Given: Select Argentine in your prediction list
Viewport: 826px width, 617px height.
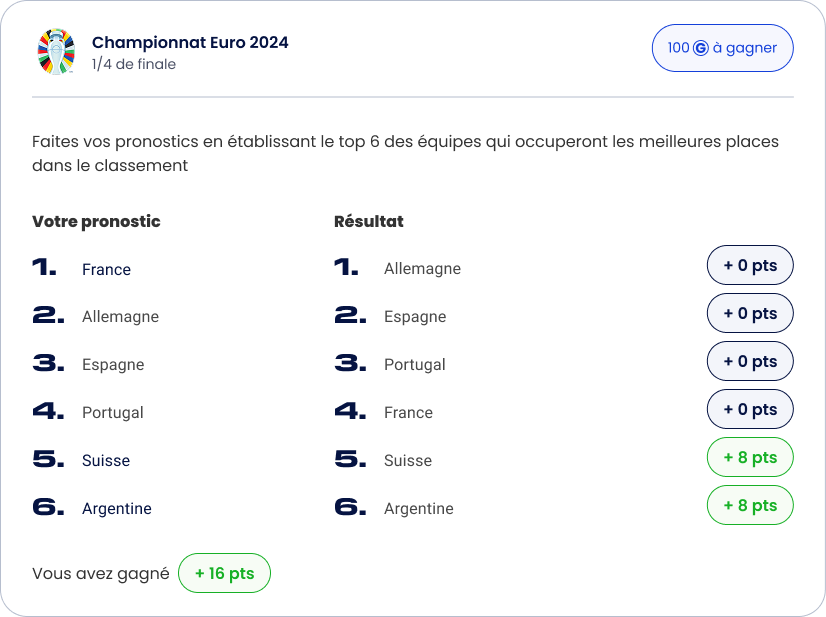Looking at the screenshot, I should click(117, 509).
